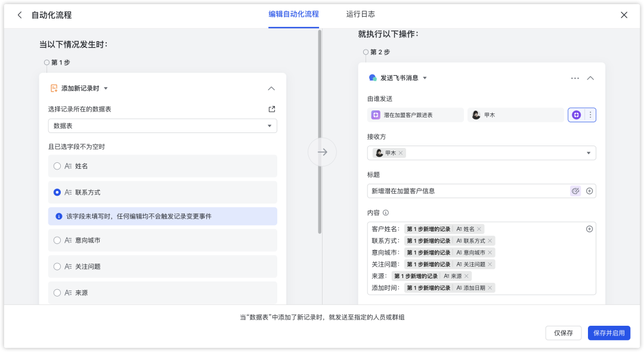The image size is (644, 352).
Task: Click the add-record trigger icon
Action: pos(54,88)
